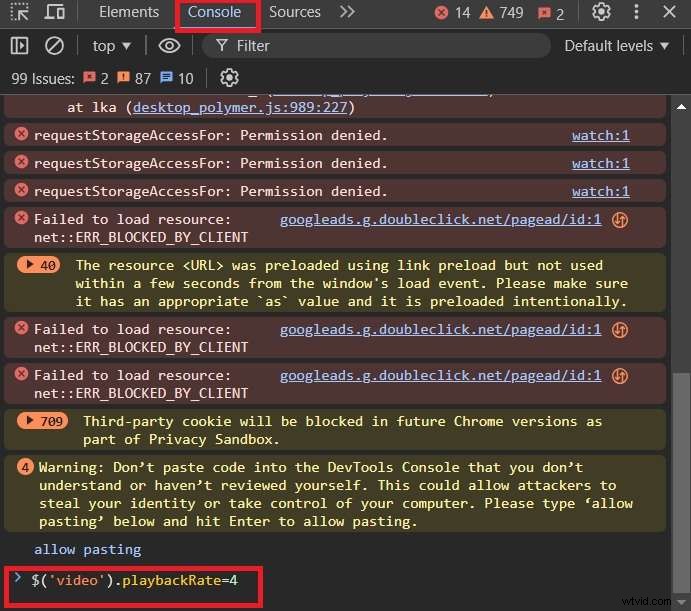691x611 pixels.
Task: Toggle the console sidebar panel
Action: click(x=19, y=46)
